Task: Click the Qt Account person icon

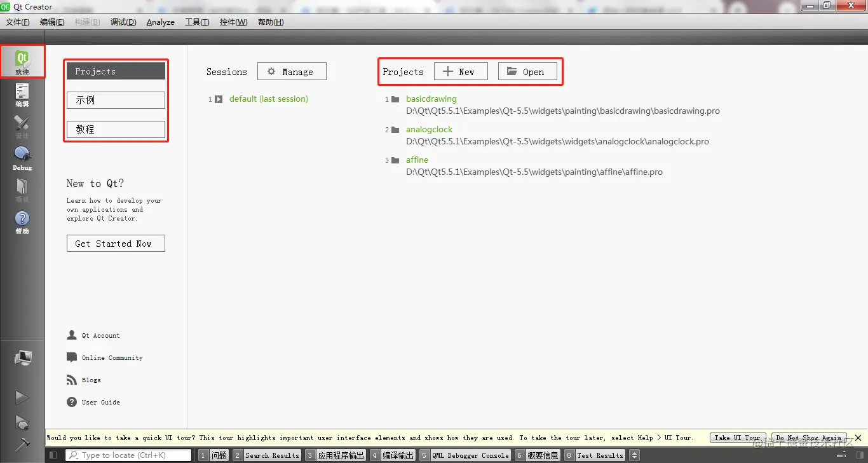Action: click(x=72, y=335)
